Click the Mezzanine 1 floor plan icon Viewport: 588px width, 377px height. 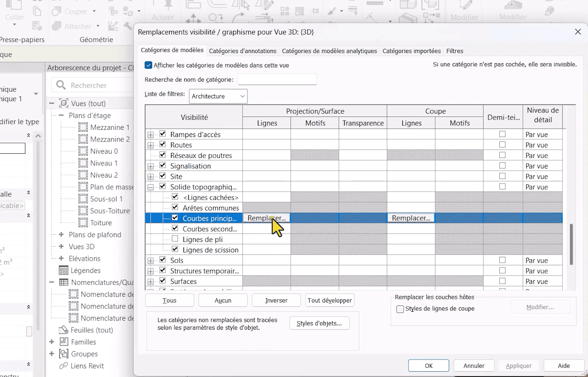(x=83, y=127)
